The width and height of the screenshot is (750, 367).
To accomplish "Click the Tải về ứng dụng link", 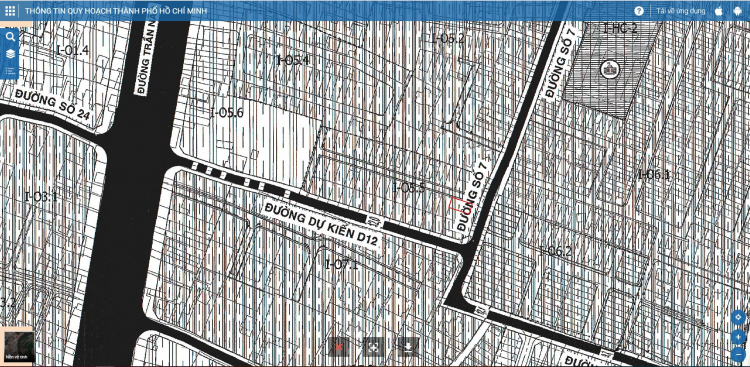I will click(681, 11).
